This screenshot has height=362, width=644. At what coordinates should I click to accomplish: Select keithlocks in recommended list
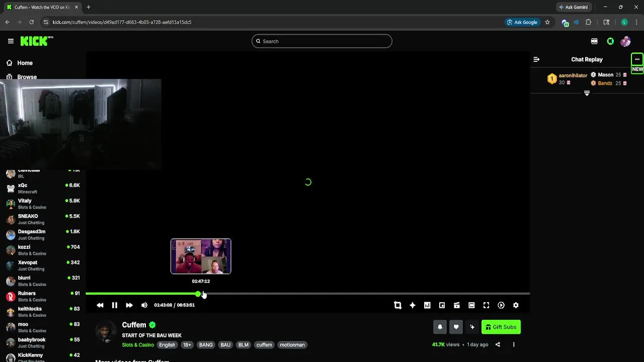pos(43,312)
